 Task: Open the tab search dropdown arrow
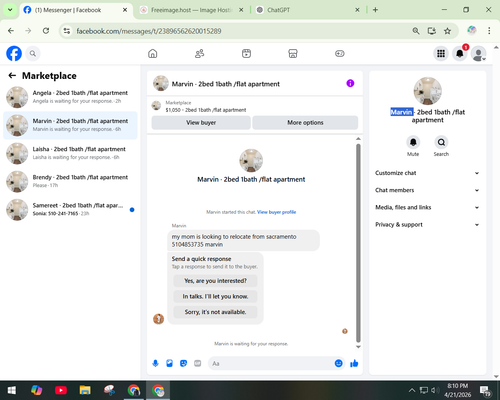pos(10,10)
